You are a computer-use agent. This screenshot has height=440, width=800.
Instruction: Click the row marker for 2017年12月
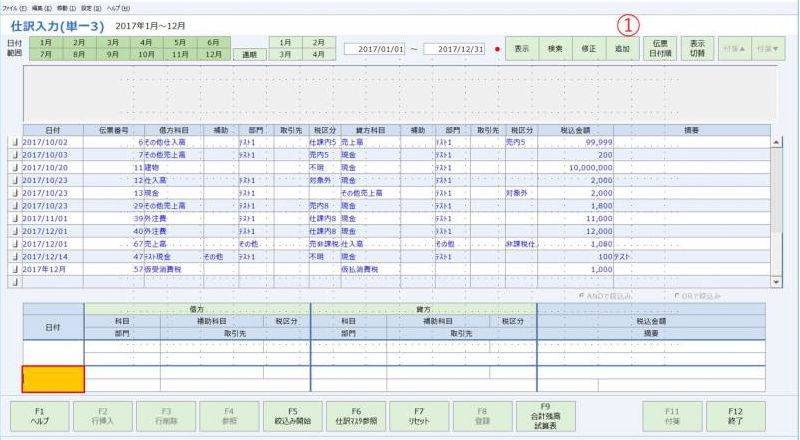coord(15,270)
